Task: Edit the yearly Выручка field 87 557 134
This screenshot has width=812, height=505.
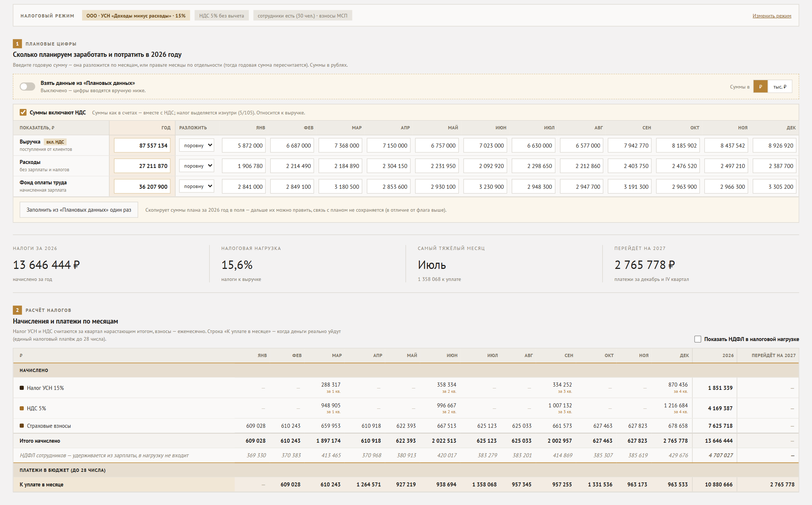Action: (143, 145)
